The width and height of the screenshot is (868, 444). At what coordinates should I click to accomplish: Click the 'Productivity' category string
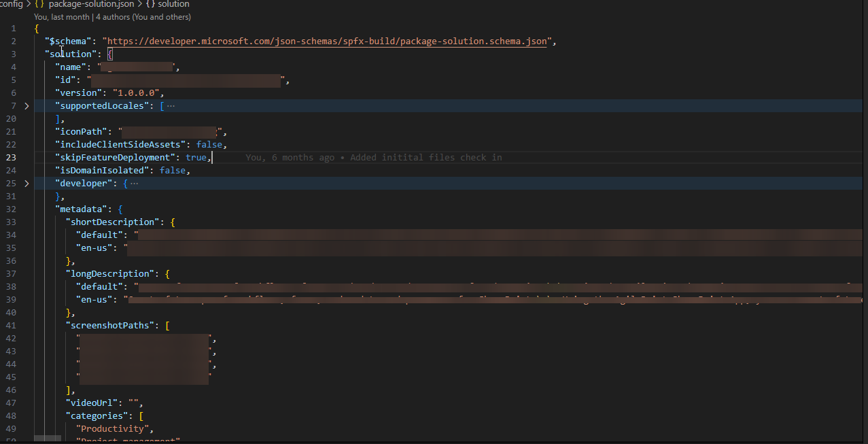(x=111, y=428)
